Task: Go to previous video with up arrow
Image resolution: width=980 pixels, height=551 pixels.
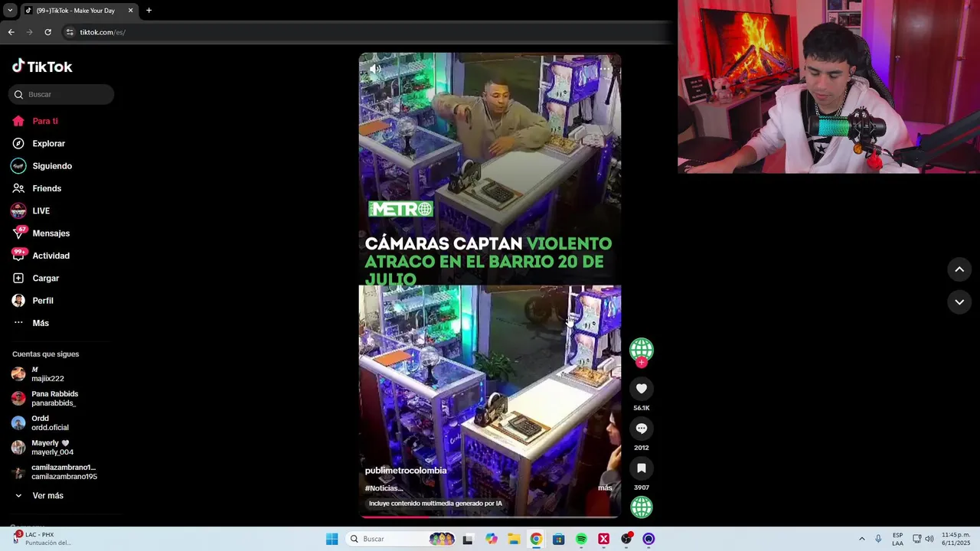Action: pos(959,269)
